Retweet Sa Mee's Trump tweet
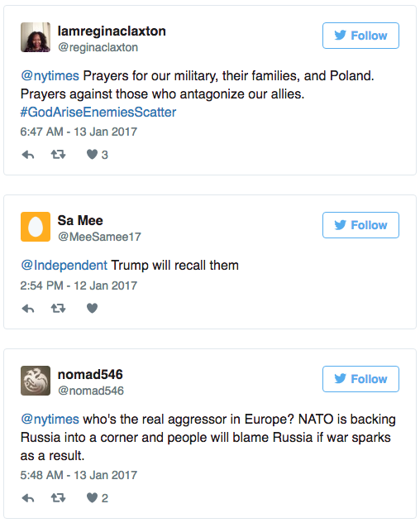 tap(58, 308)
